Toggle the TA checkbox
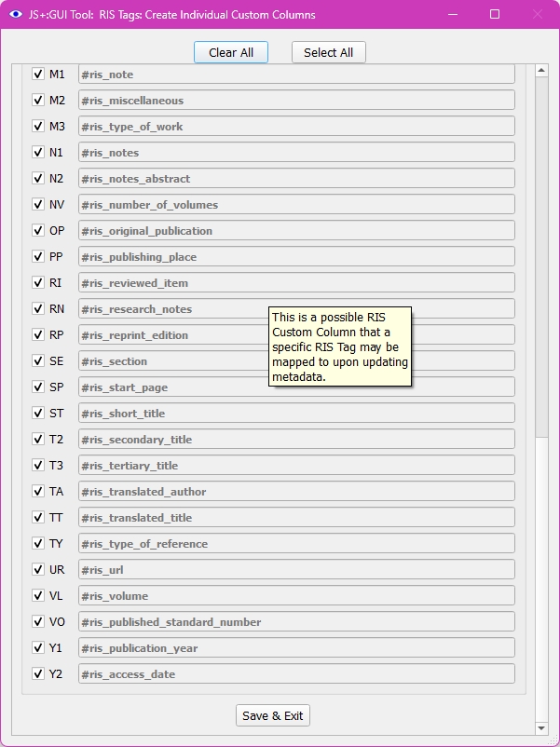This screenshot has height=747, width=560. tap(38, 491)
